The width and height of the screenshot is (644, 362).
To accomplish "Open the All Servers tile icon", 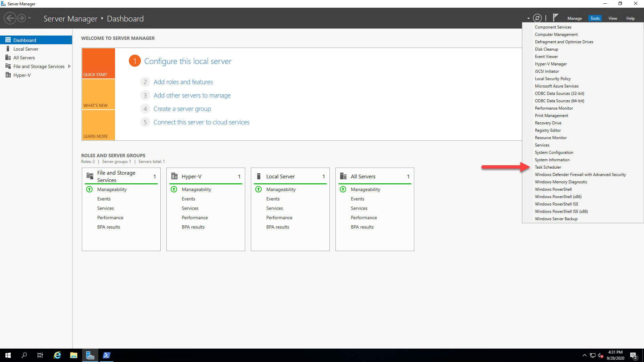I will [343, 176].
